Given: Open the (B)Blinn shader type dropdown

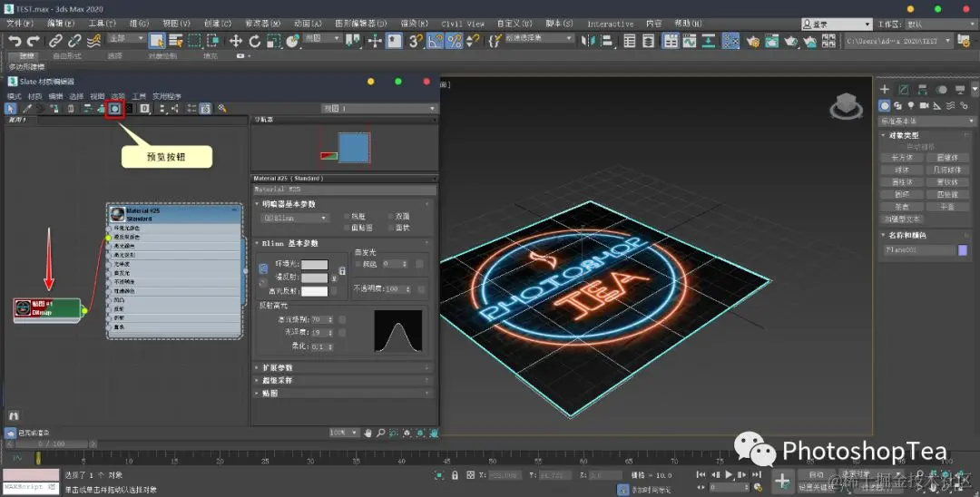Looking at the screenshot, I should point(295,218).
